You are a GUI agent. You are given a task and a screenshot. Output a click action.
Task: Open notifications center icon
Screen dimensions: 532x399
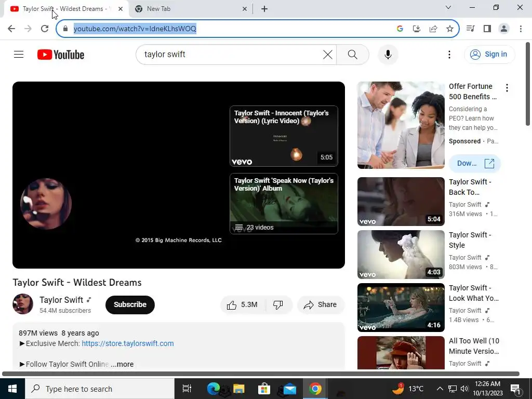[515, 389]
